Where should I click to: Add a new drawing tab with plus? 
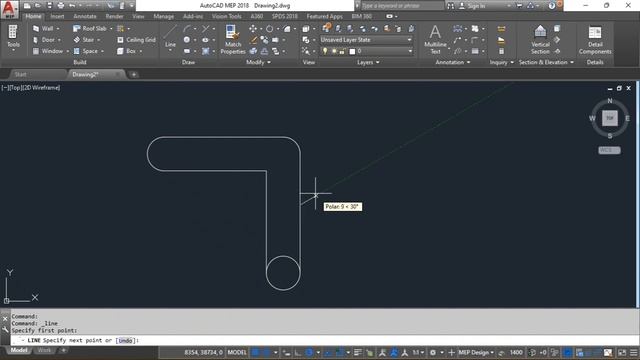point(133,74)
